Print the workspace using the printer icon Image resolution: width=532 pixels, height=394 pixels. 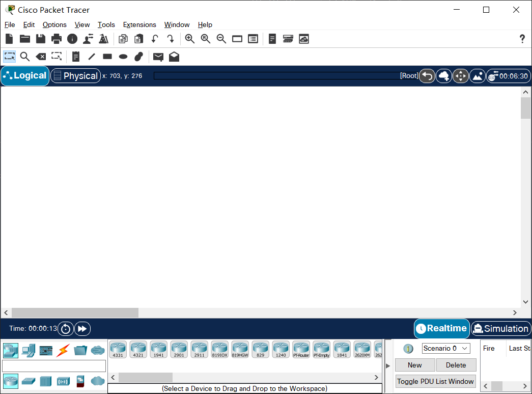pos(57,39)
